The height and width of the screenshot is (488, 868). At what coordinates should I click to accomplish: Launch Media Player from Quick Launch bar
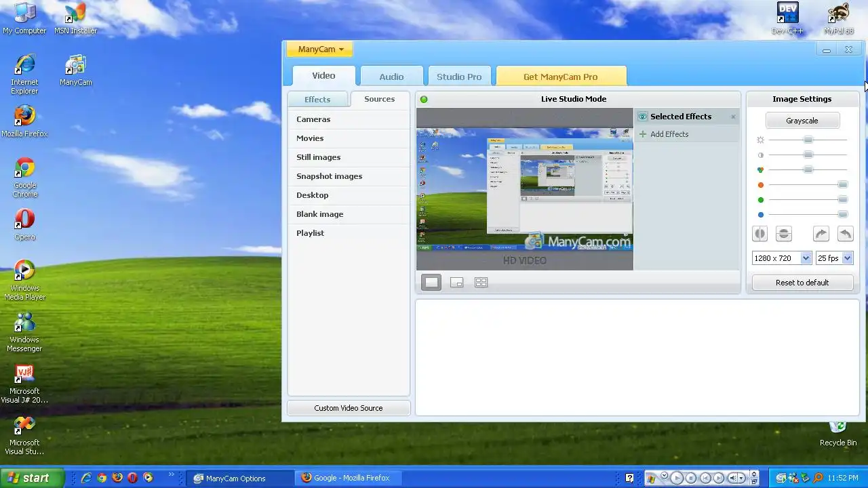(148, 478)
